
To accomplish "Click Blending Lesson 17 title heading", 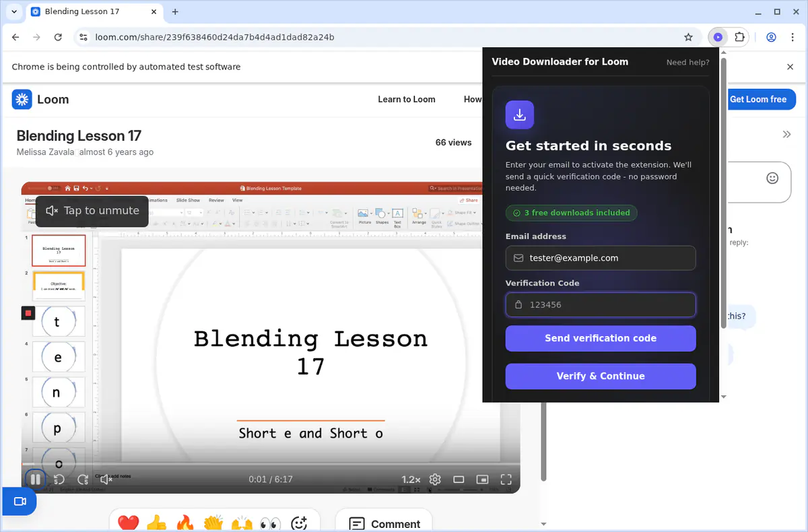I will tap(79, 136).
